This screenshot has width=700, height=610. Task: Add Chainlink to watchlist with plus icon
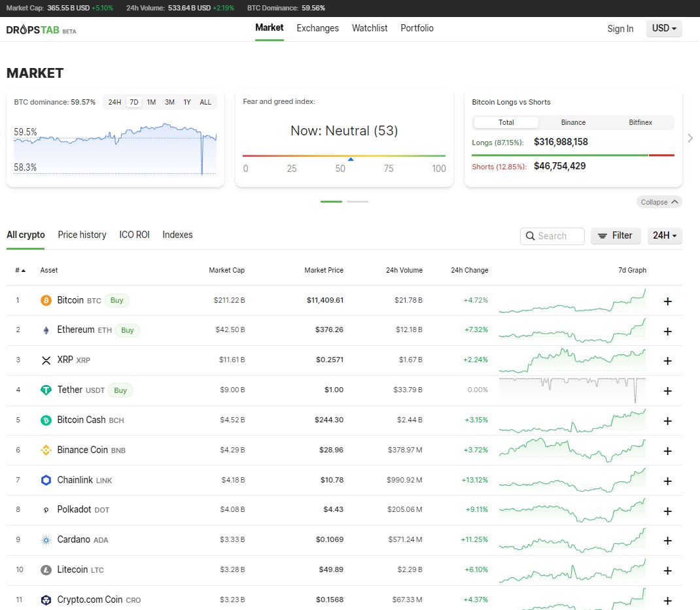[667, 481]
